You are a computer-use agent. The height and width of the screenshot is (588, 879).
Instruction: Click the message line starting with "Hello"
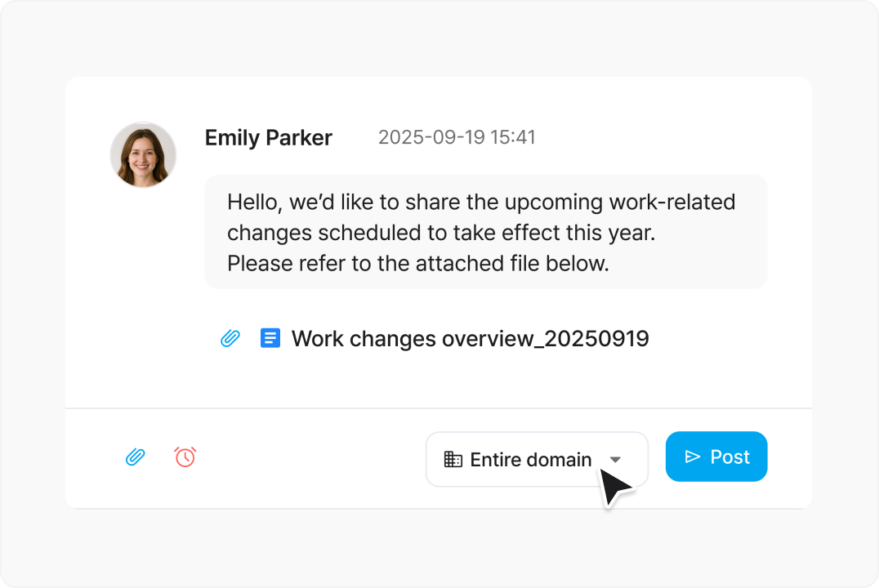[x=481, y=202]
